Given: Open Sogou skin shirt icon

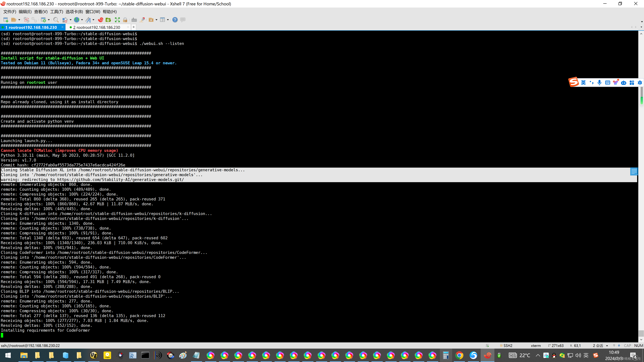Looking at the screenshot, I should [615, 82].
